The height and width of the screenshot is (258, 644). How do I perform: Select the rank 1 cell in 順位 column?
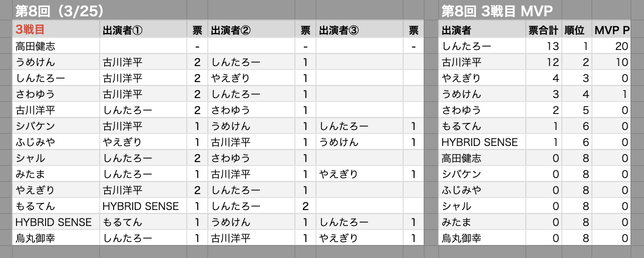pos(576,46)
